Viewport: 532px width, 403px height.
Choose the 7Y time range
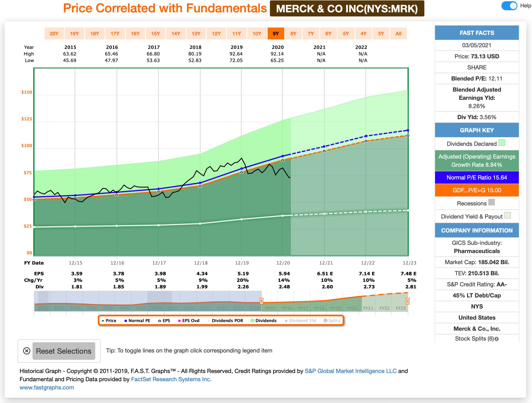tap(311, 33)
